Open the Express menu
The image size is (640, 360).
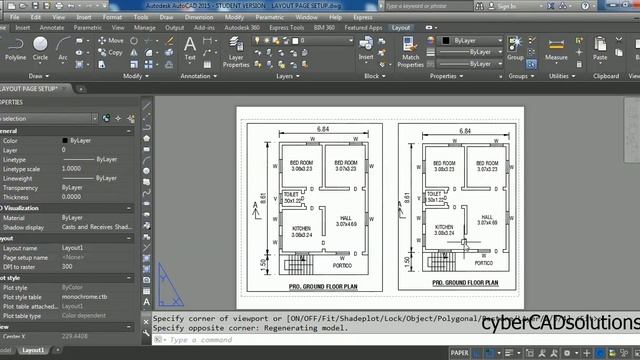click(362, 17)
